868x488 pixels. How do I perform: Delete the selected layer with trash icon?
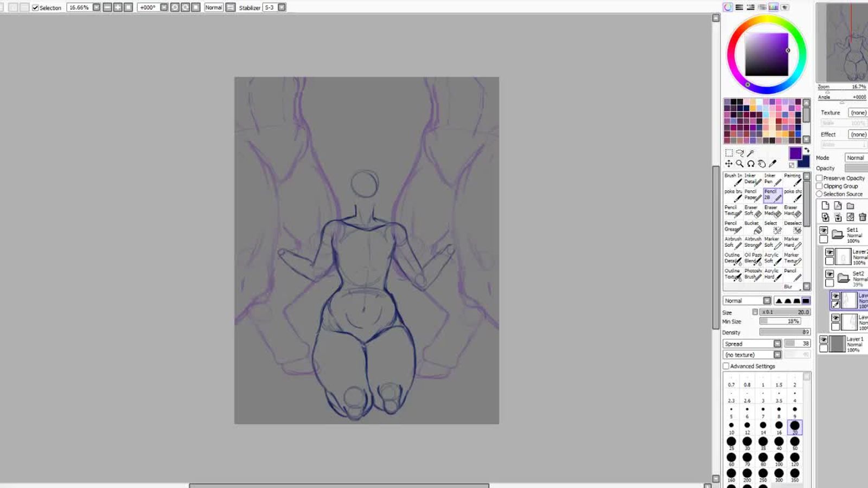click(863, 217)
